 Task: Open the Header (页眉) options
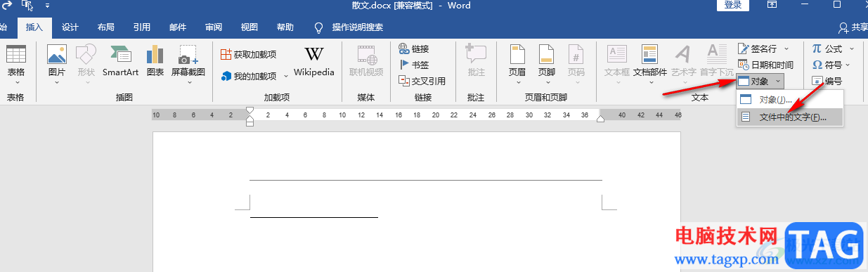click(x=517, y=63)
